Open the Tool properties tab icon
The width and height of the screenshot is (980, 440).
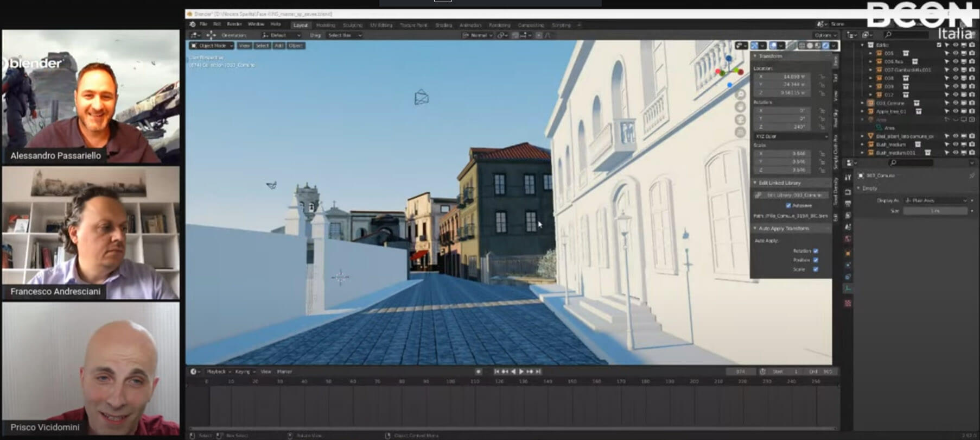click(848, 178)
